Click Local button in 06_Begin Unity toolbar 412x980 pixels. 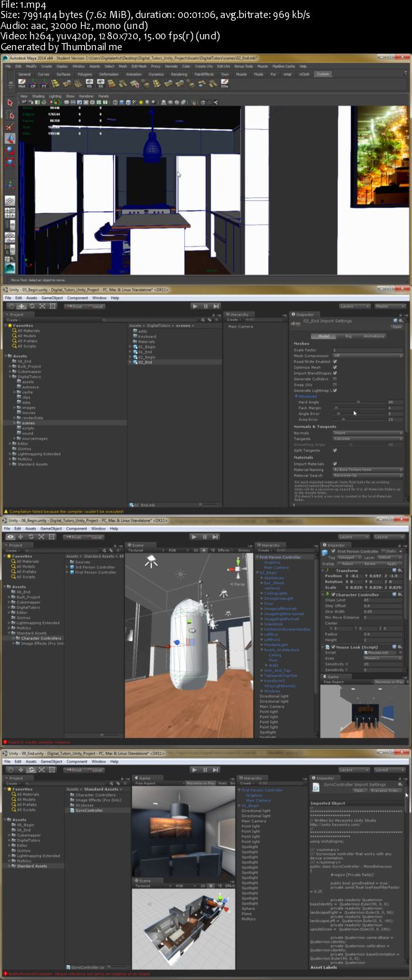95,537
